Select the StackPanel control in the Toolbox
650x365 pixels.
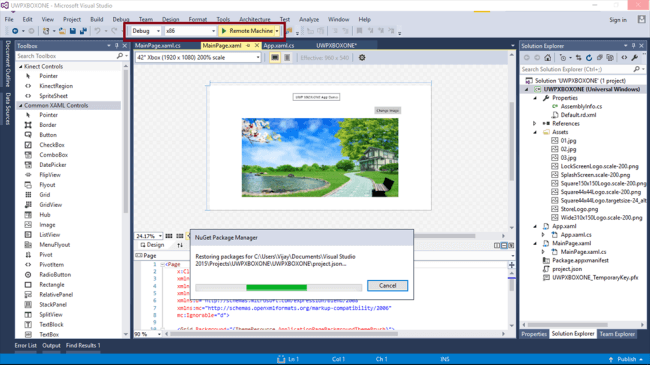click(53, 304)
